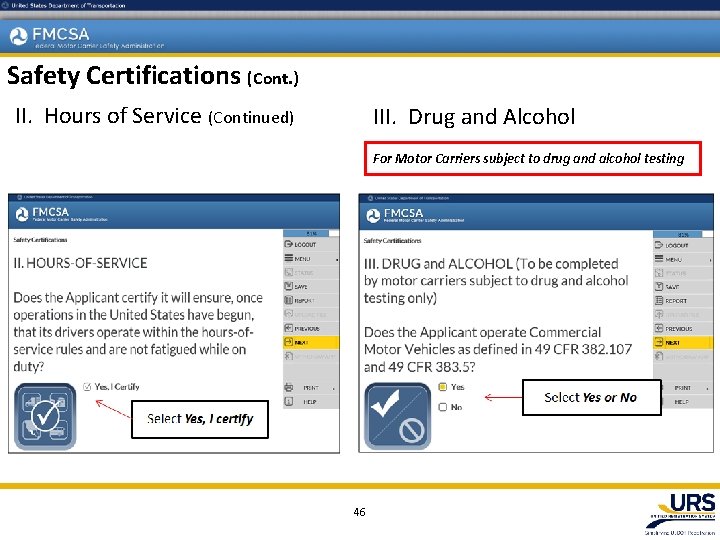Click PREVIOUS label in Drug and Alcohol panel sidebar
The image size is (720, 540).
(679, 329)
